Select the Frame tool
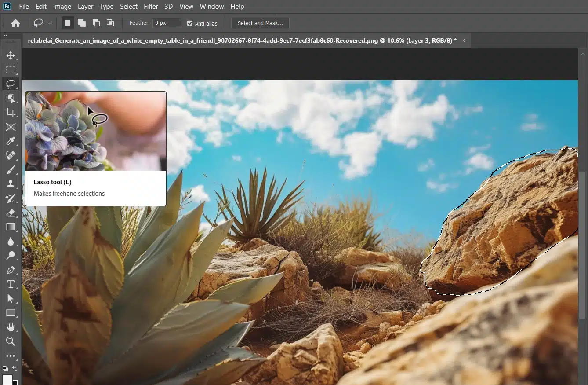588x385 pixels. pos(11,127)
